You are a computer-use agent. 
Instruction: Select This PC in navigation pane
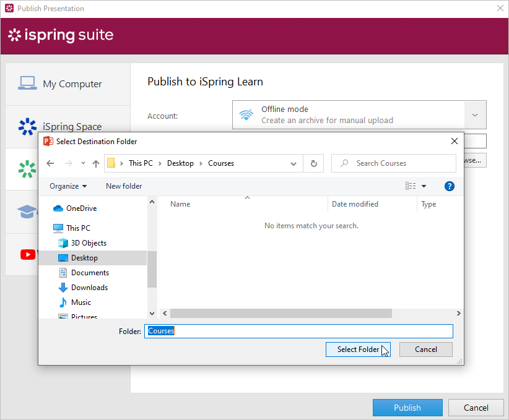click(78, 228)
